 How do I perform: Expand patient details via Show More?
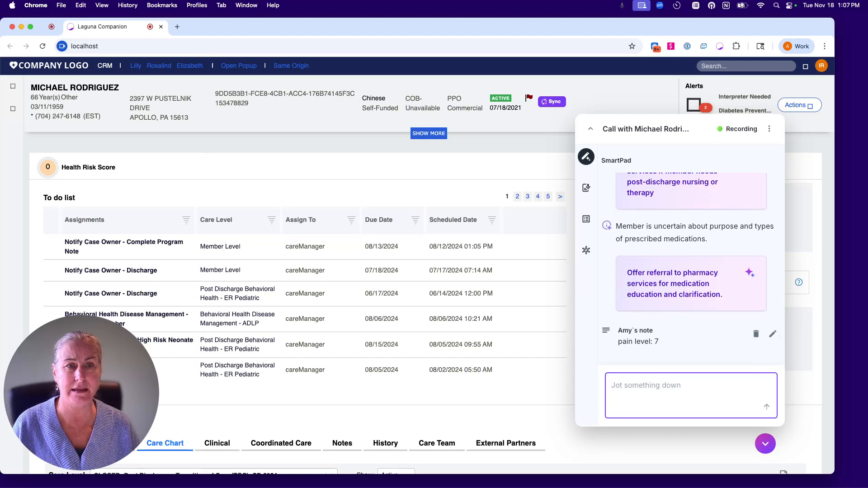[429, 133]
